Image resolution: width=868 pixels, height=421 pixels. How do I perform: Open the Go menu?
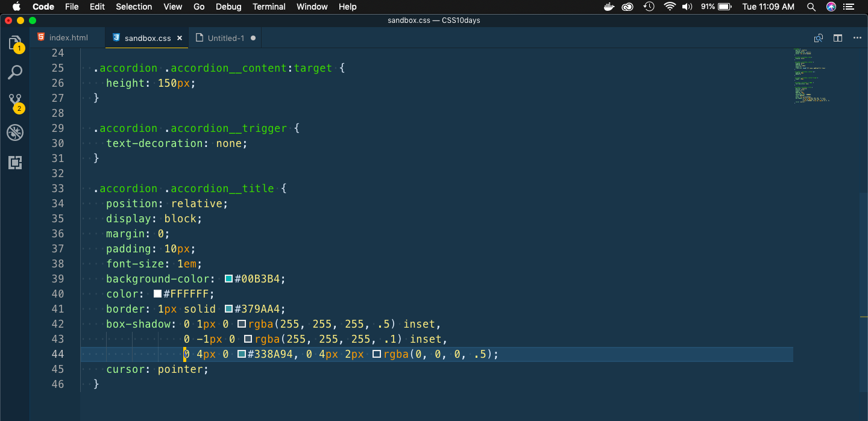click(x=199, y=7)
